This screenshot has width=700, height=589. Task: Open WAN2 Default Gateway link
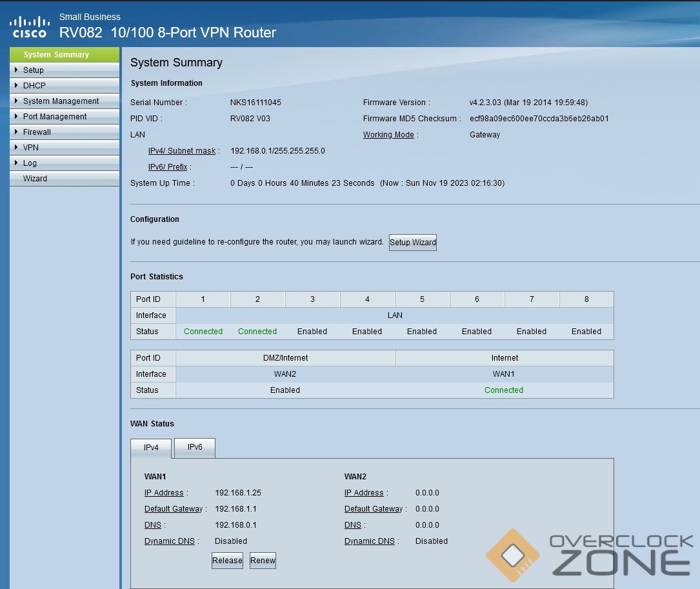[373, 508]
